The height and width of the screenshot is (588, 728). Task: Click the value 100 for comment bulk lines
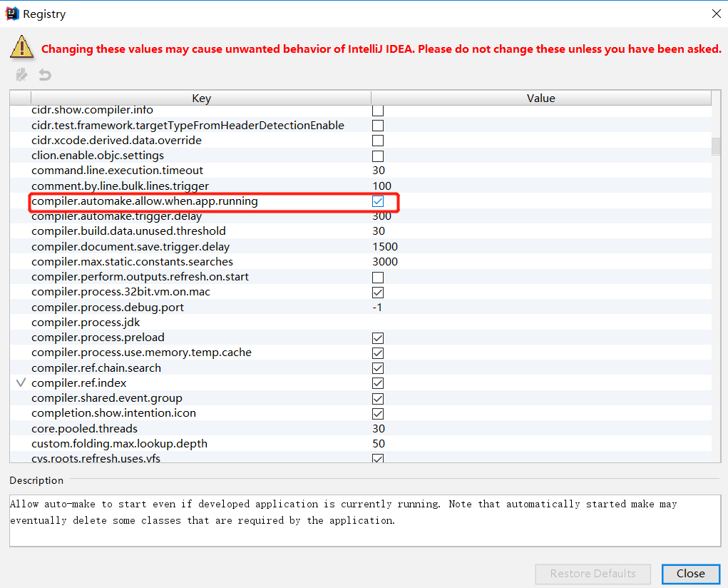click(x=381, y=186)
